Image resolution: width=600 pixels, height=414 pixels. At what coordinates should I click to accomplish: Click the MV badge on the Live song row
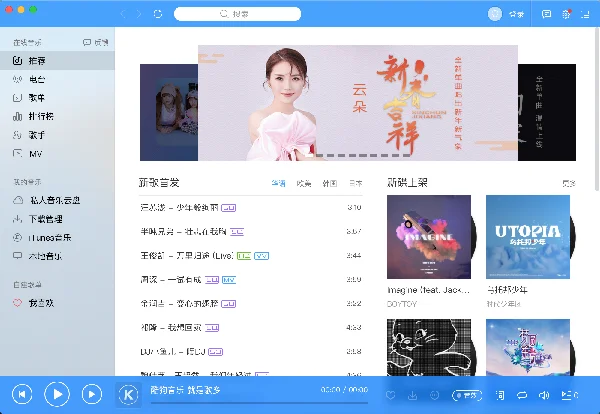click(x=262, y=256)
